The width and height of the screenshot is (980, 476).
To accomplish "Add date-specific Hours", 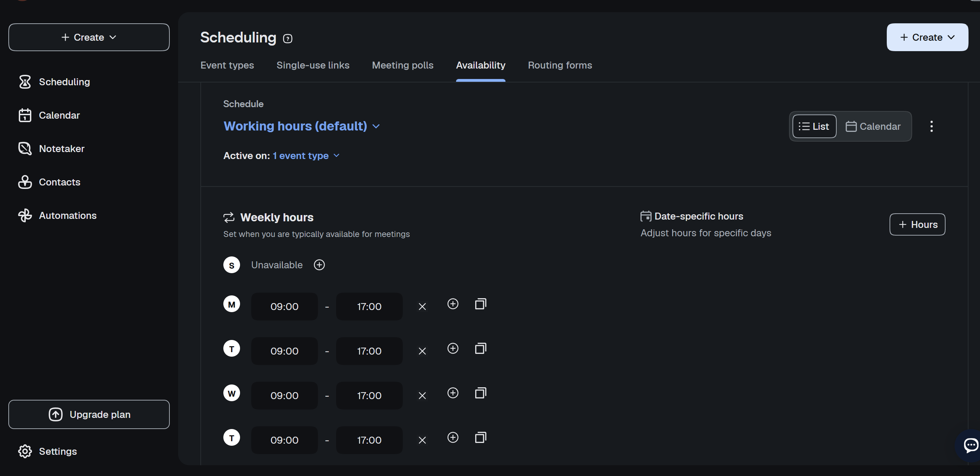I will click(917, 224).
